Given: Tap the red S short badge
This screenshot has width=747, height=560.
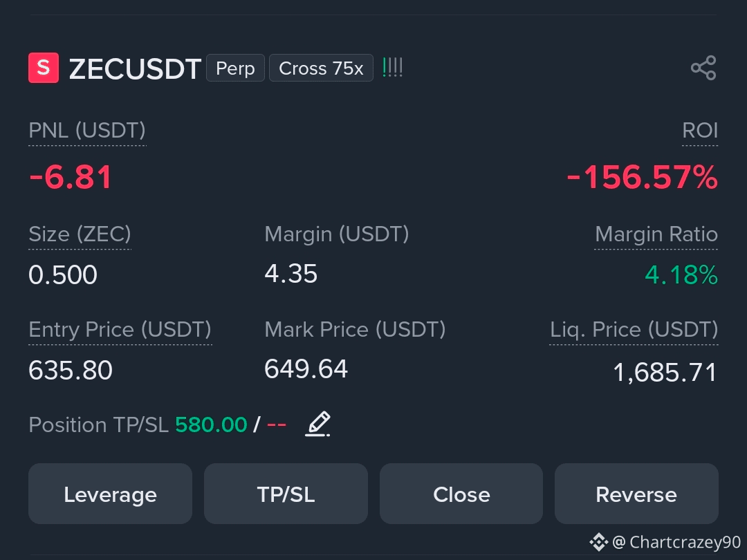Looking at the screenshot, I should pyautogui.click(x=44, y=68).
